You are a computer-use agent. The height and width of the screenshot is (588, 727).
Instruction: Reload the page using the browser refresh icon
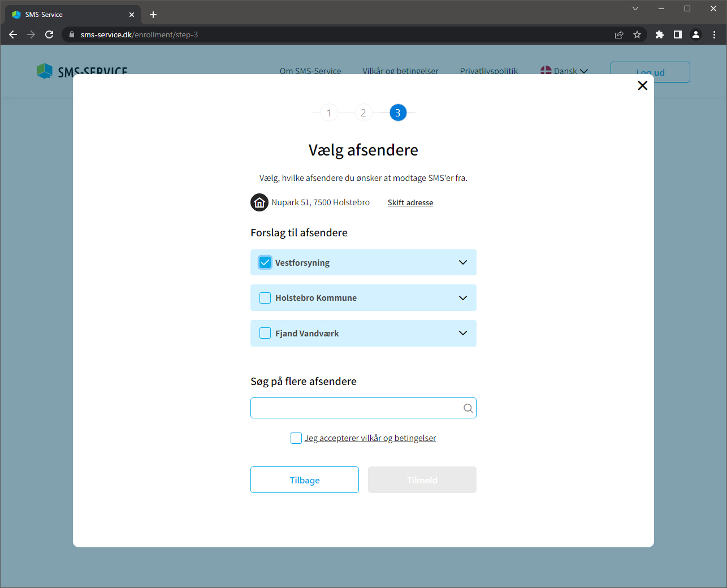tap(49, 34)
